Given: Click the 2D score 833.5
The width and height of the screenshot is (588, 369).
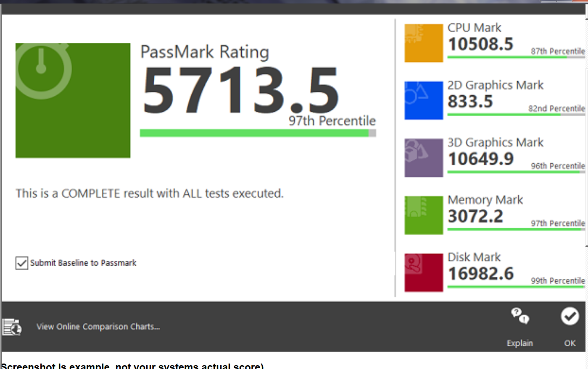Looking at the screenshot, I should [470, 102].
